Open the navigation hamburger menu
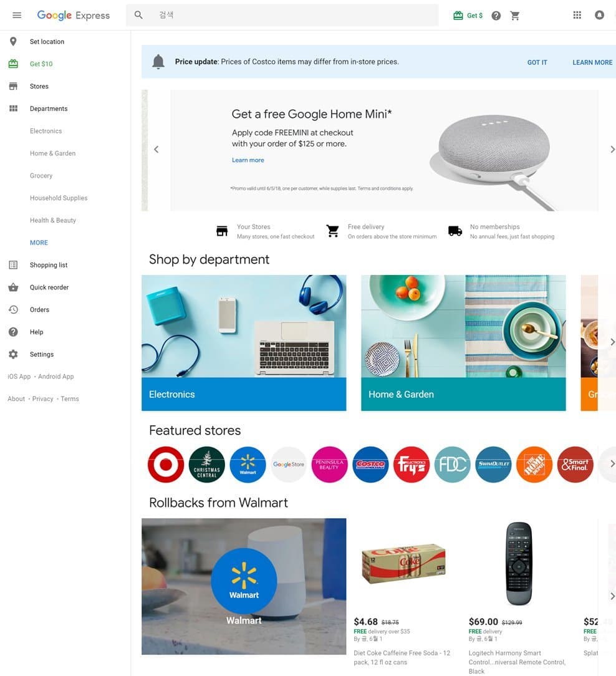Viewport: 616px width, 676px height. tap(17, 15)
